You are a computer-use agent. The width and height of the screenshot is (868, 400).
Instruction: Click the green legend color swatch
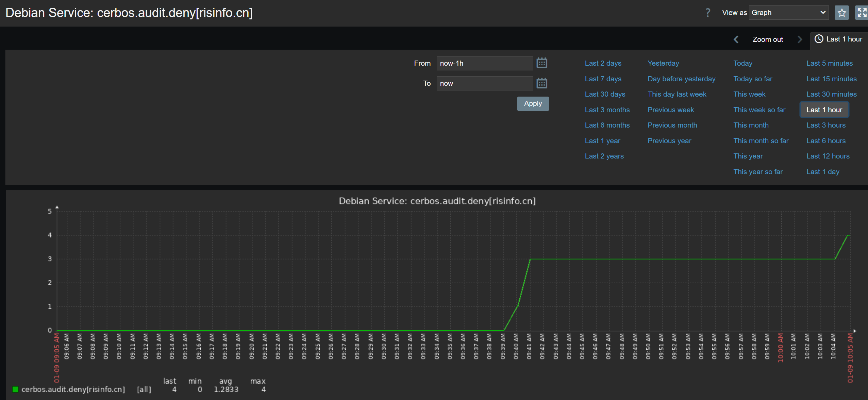point(15,389)
